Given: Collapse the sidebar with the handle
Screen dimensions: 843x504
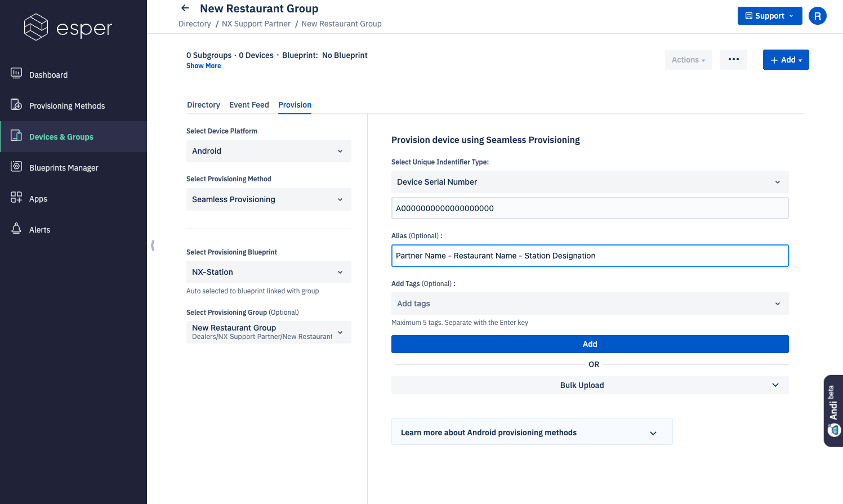Looking at the screenshot, I should 153,246.
